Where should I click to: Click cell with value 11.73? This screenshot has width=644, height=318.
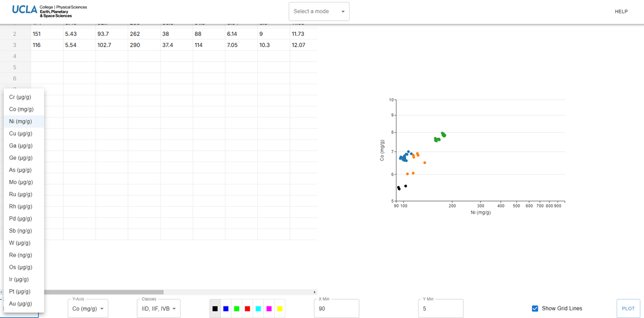(x=304, y=34)
